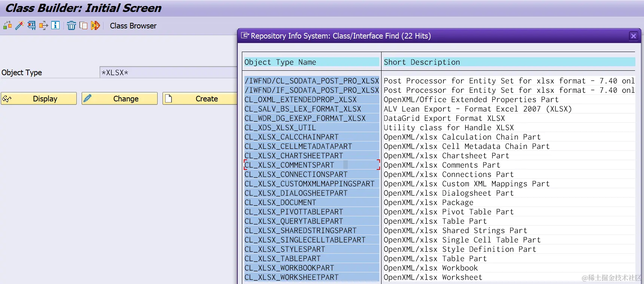644x284 pixels.
Task: Focus the Object Type input field
Action: click(x=168, y=72)
